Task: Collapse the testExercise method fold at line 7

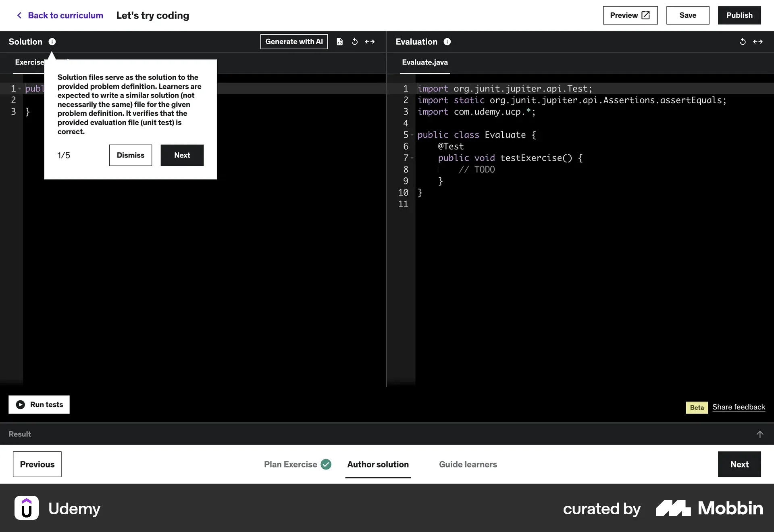Action: 412,158
